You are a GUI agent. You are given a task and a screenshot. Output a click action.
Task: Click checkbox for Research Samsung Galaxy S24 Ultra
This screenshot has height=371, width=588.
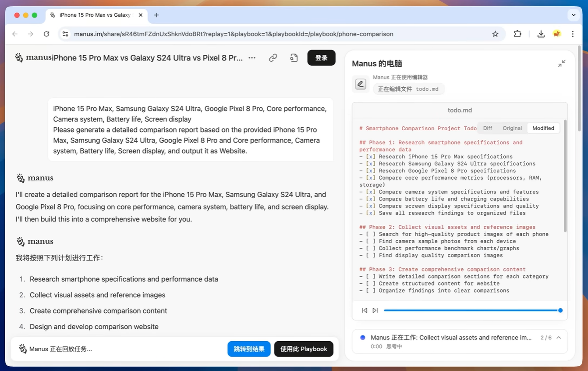click(x=371, y=164)
